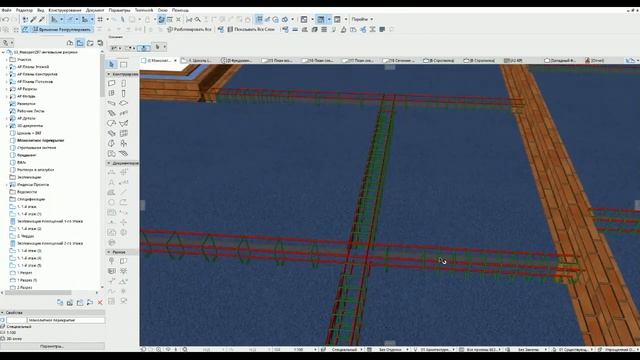Open the Файл menu

point(7,10)
